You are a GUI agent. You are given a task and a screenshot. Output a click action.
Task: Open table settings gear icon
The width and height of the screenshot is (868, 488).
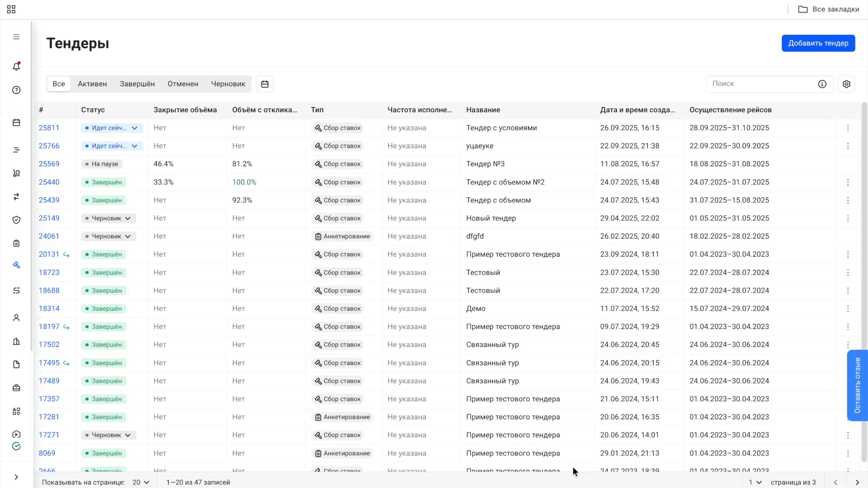click(x=846, y=84)
